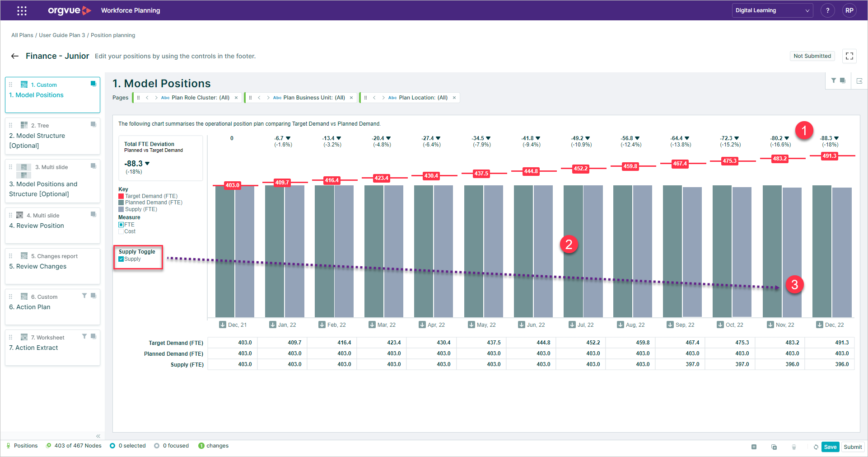Open fullscreen with the expand icon
Image resolution: width=868 pixels, height=457 pixels.
pyautogui.click(x=849, y=56)
